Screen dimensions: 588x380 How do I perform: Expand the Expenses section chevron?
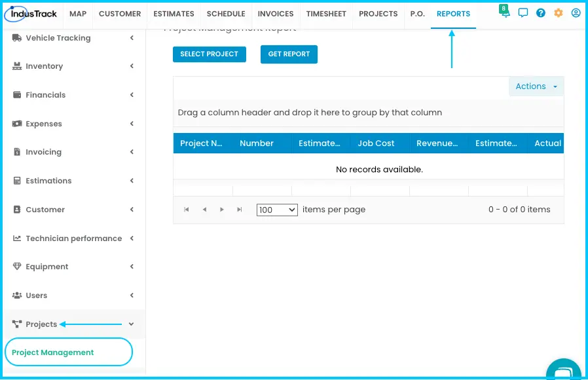tap(132, 124)
